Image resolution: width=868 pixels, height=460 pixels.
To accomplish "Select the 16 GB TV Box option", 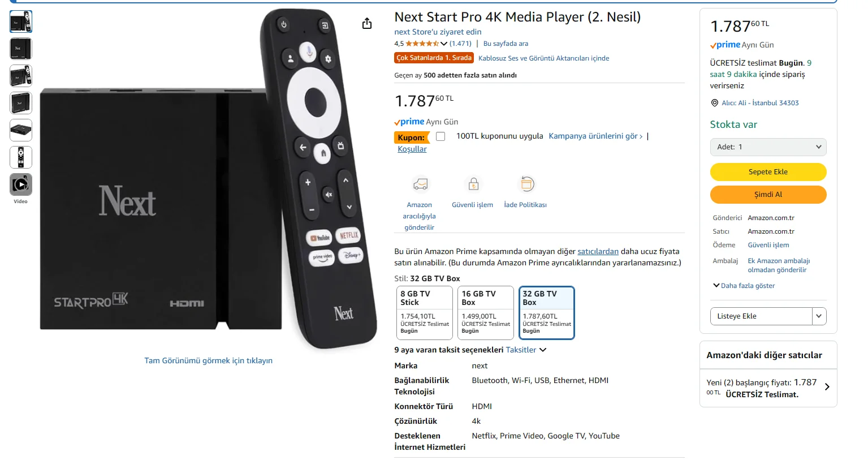I will (486, 312).
